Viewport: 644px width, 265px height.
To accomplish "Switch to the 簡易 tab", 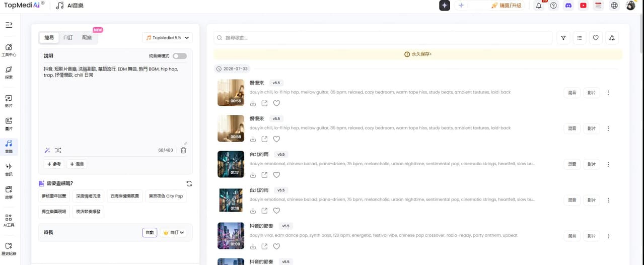I will pos(49,38).
